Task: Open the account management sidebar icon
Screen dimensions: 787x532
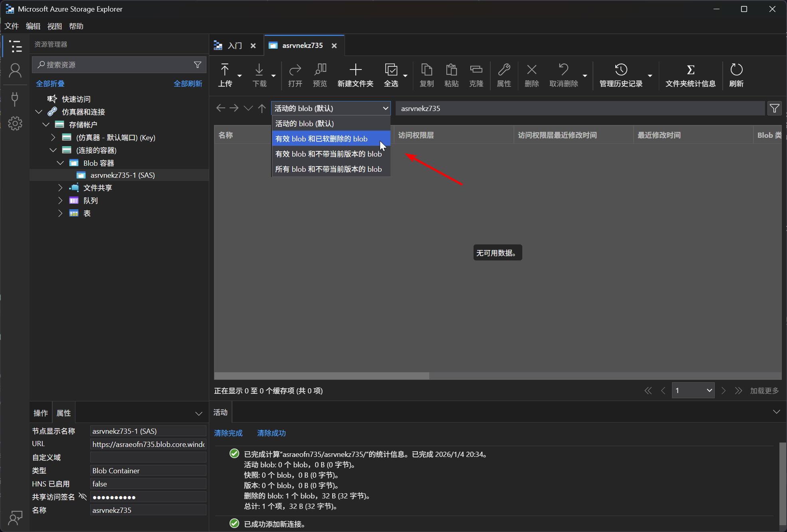Action: 15,71
